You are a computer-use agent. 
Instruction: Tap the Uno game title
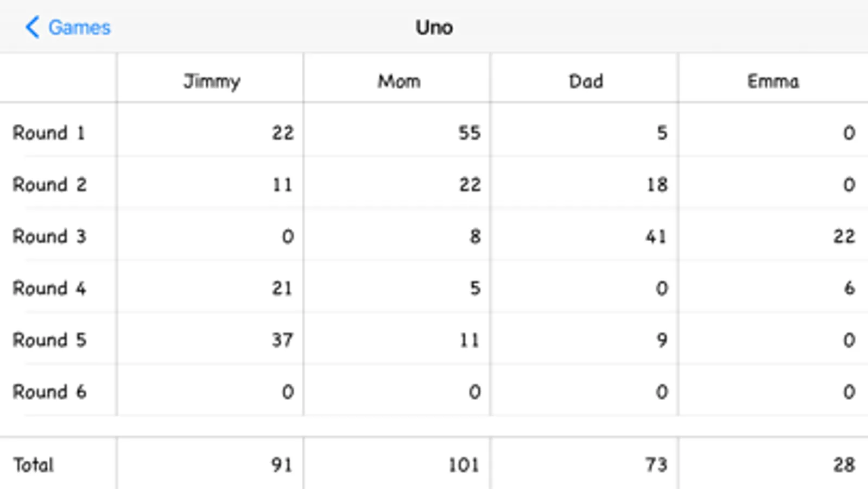434,27
